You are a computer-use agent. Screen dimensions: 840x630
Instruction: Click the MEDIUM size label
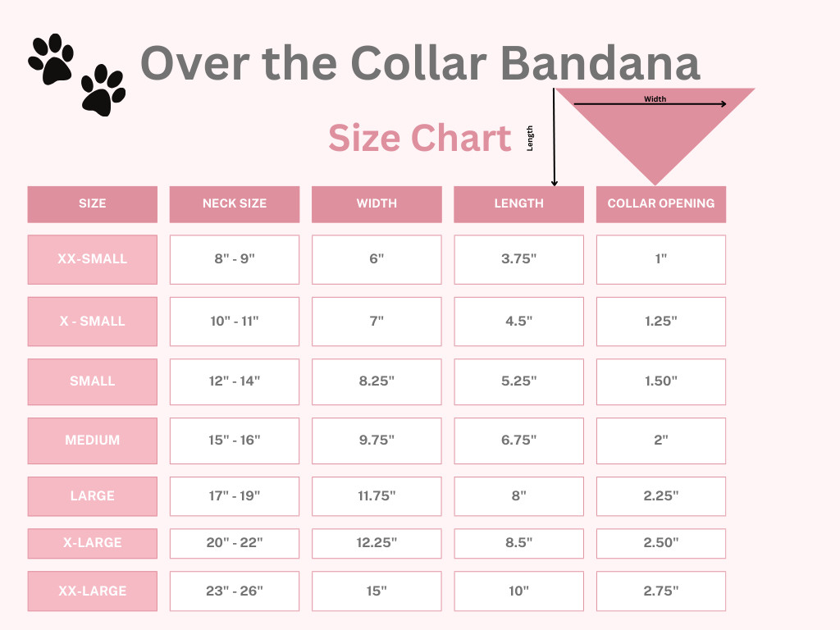tap(92, 441)
